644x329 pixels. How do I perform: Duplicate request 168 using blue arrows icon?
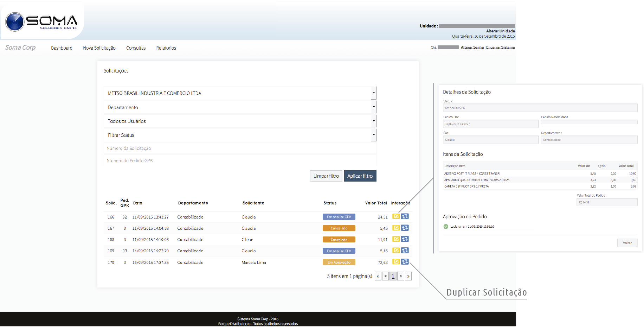point(405,239)
